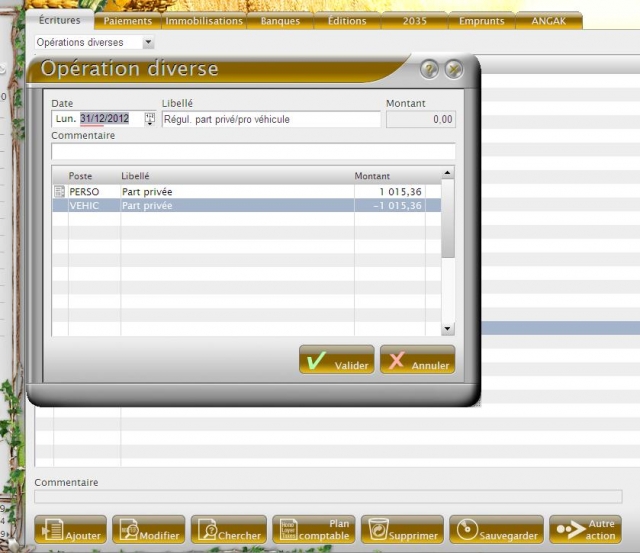The width and height of the screenshot is (640, 553).
Task: Open the Plan comptable
Action: click(x=313, y=530)
